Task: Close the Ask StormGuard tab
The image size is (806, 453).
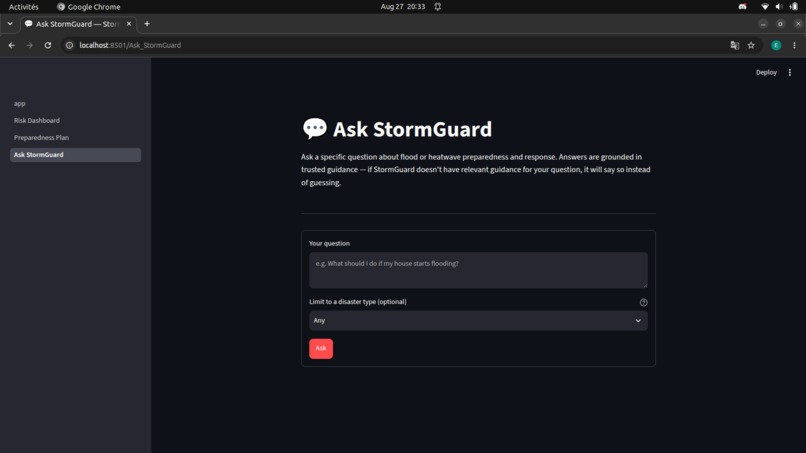Action: (129, 24)
